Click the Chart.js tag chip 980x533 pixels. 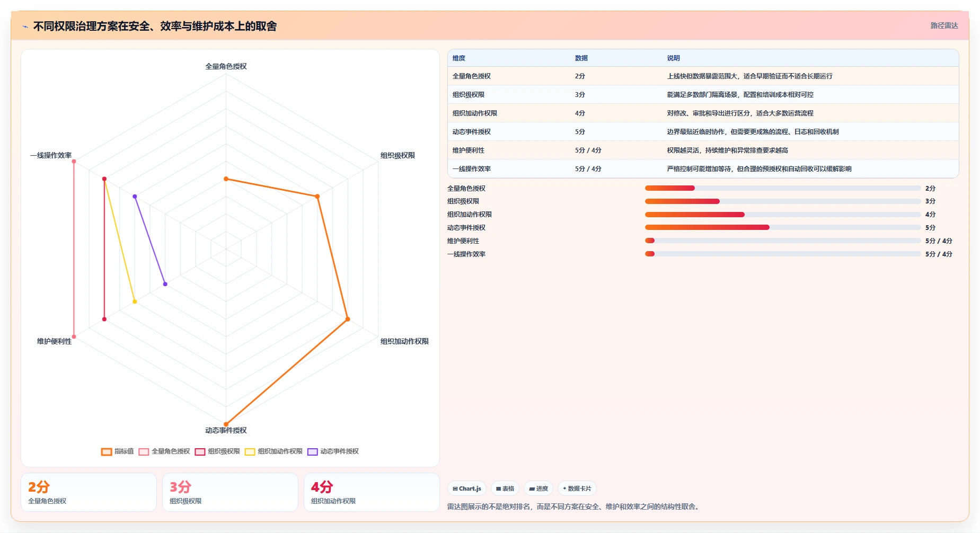click(467, 488)
